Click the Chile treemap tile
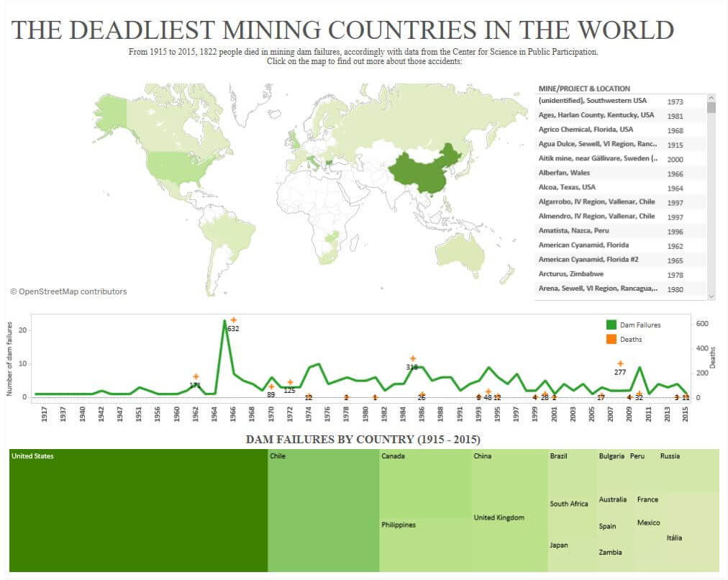Viewport: 728px width, 580px height. click(x=324, y=510)
